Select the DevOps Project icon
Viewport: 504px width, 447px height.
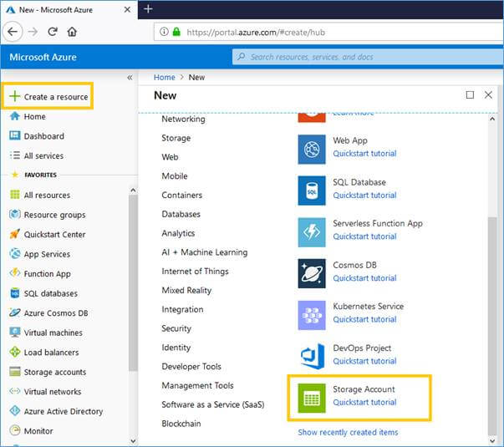pos(312,357)
